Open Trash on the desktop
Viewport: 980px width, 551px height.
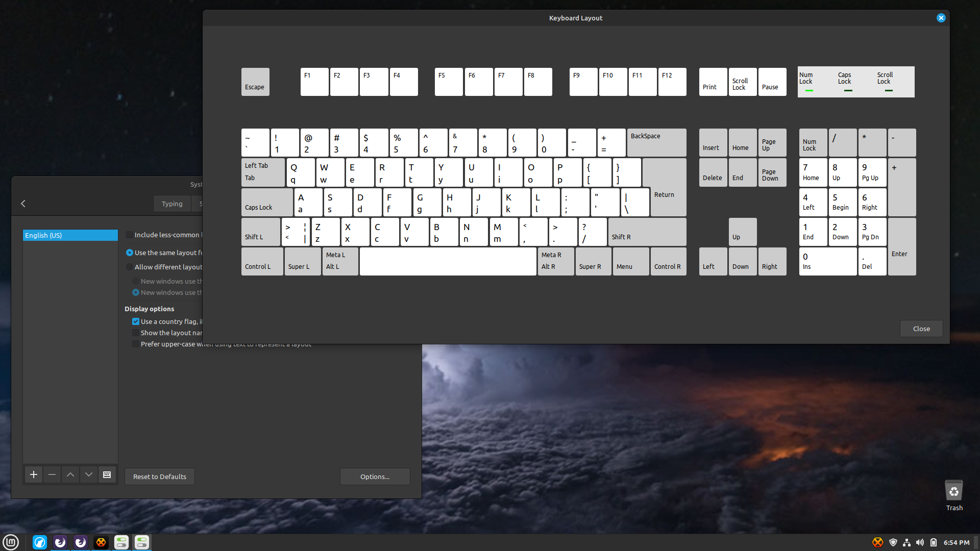coord(954,495)
